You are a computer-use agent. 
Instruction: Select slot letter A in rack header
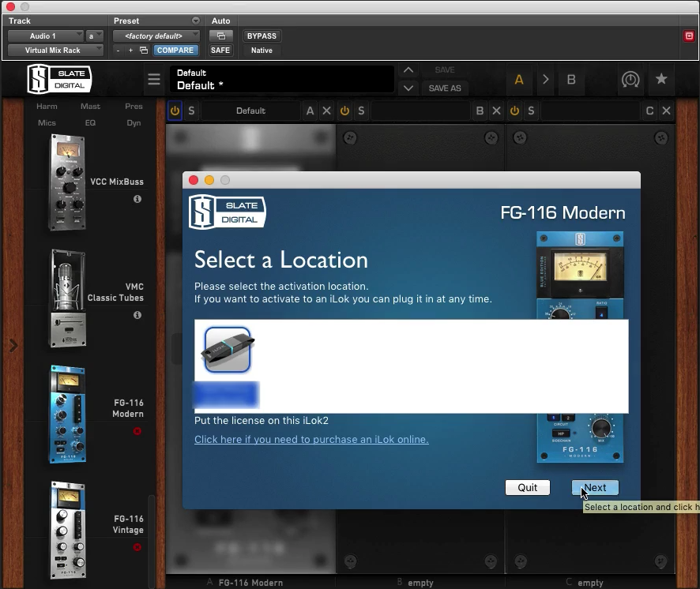pyautogui.click(x=310, y=111)
